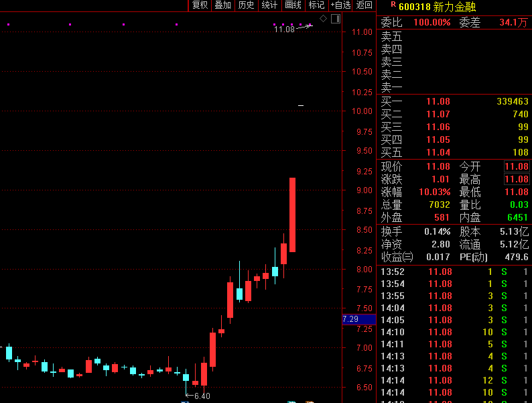532x403 pixels.
Task: Click the 7.29 price cursor label
Action: coord(359,319)
